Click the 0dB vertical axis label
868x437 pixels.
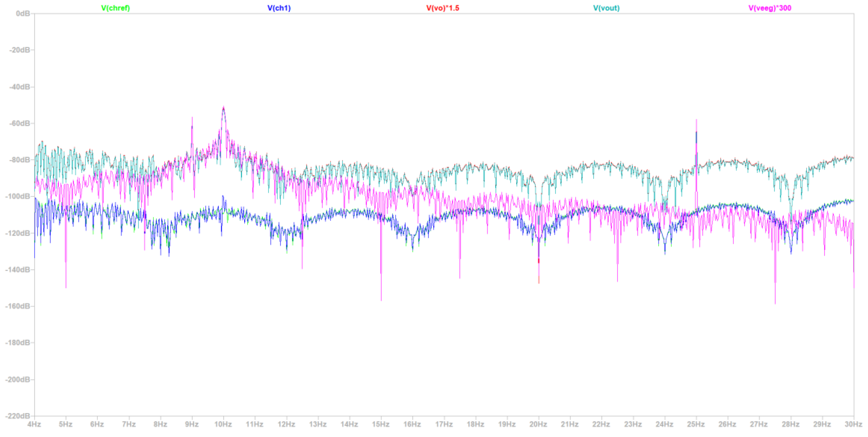click(23, 13)
